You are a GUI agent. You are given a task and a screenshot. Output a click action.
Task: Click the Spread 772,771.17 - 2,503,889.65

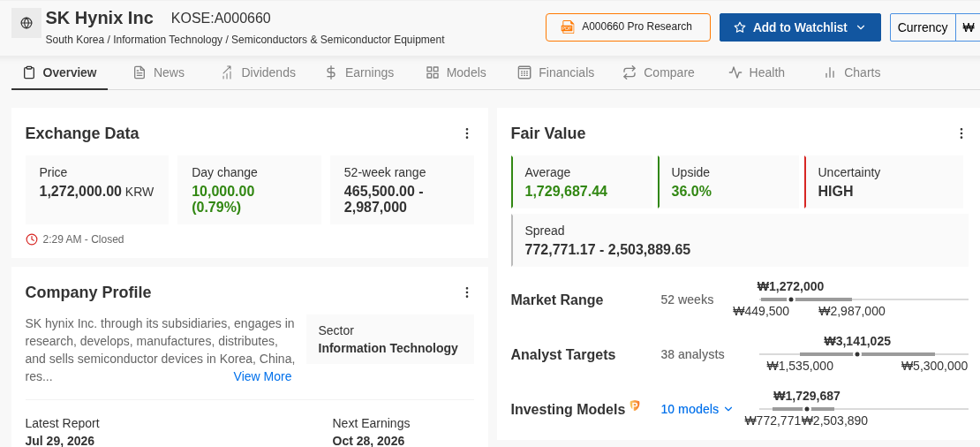[607, 249]
